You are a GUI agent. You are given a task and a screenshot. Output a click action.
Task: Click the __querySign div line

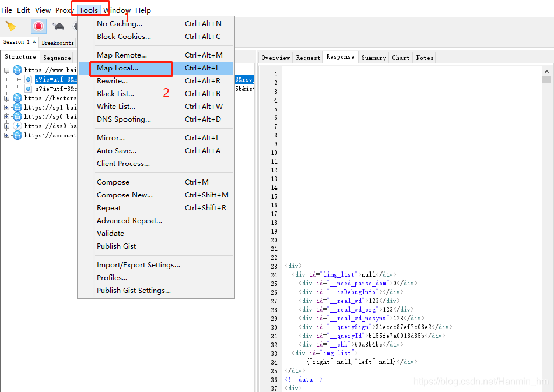tap(375, 327)
